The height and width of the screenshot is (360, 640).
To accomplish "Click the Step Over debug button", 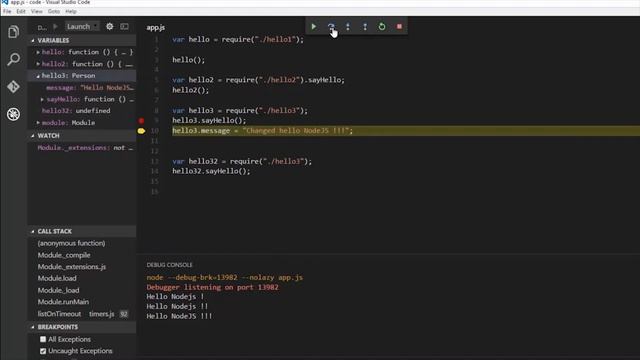I will point(331,27).
